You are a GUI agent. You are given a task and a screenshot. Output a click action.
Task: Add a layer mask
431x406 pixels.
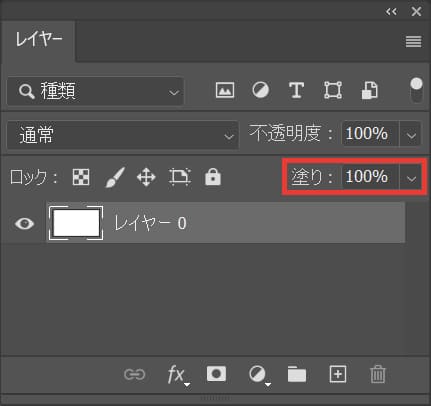click(x=216, y=374)
